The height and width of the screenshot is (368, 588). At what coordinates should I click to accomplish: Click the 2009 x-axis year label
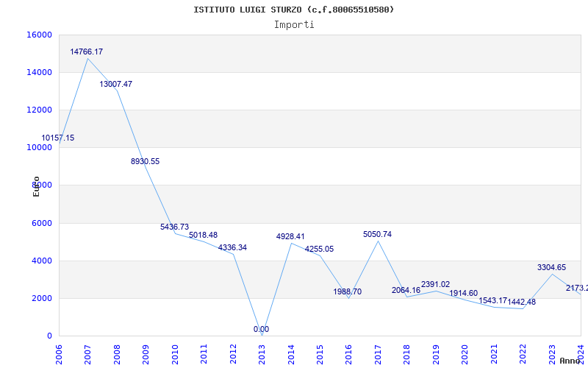(146, 355)
